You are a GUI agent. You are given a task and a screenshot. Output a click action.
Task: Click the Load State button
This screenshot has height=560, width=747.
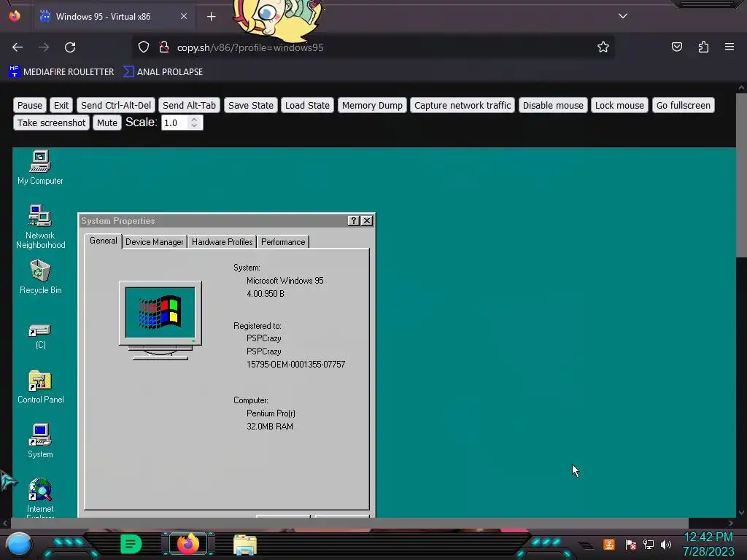point(307,105)
